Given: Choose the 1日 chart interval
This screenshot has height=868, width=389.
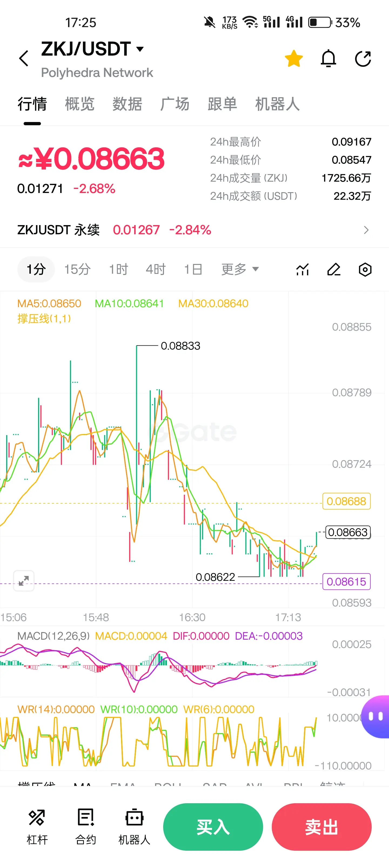Looking at the screenshot, I should (x=193, y=269).
